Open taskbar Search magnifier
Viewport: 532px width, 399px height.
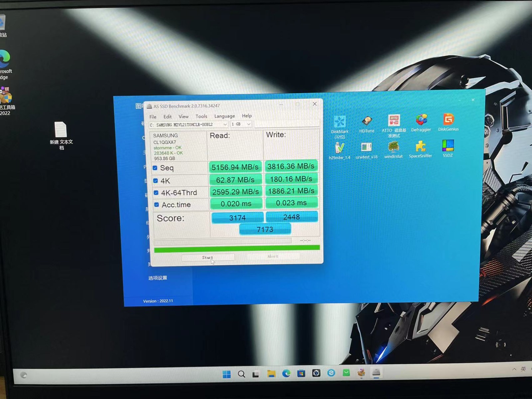pyautogui.click(x=242, y=374)
